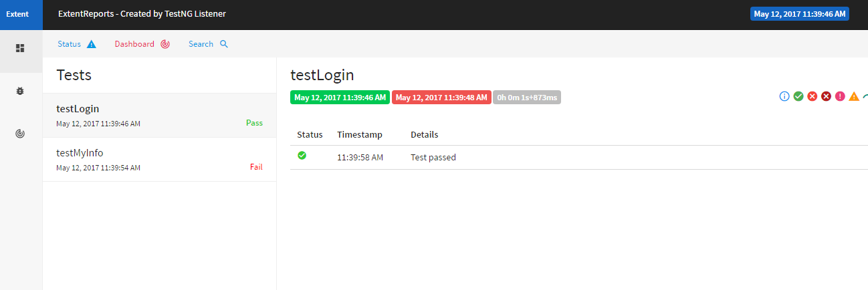Click the green Pass status label
This screenshot has width=868, height=290.
click(x=254, y=123)
